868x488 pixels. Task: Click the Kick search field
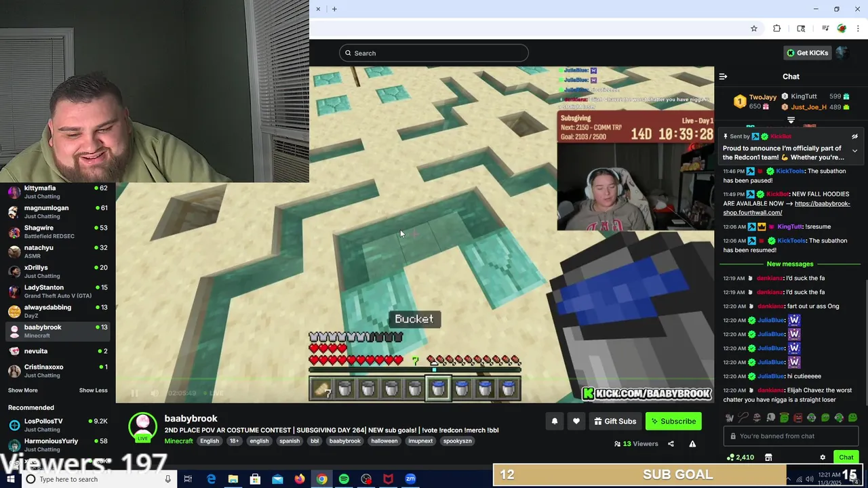(x=434, y=53)
